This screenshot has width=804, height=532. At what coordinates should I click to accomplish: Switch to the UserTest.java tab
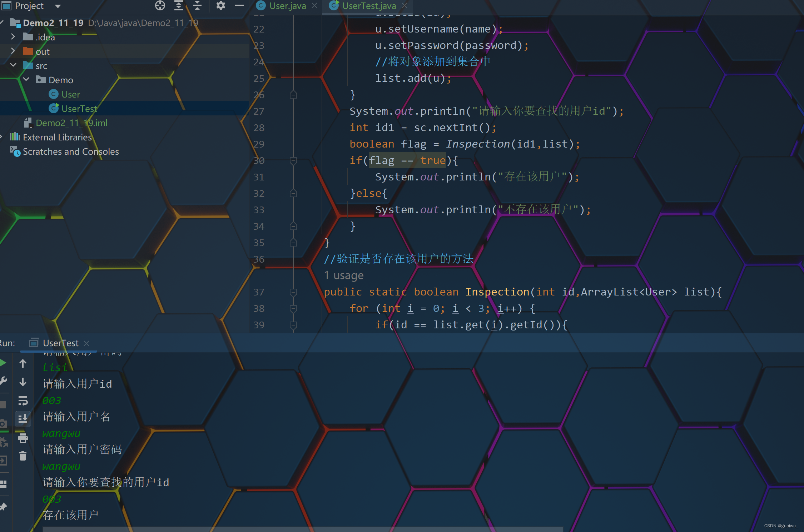[369, 6]
